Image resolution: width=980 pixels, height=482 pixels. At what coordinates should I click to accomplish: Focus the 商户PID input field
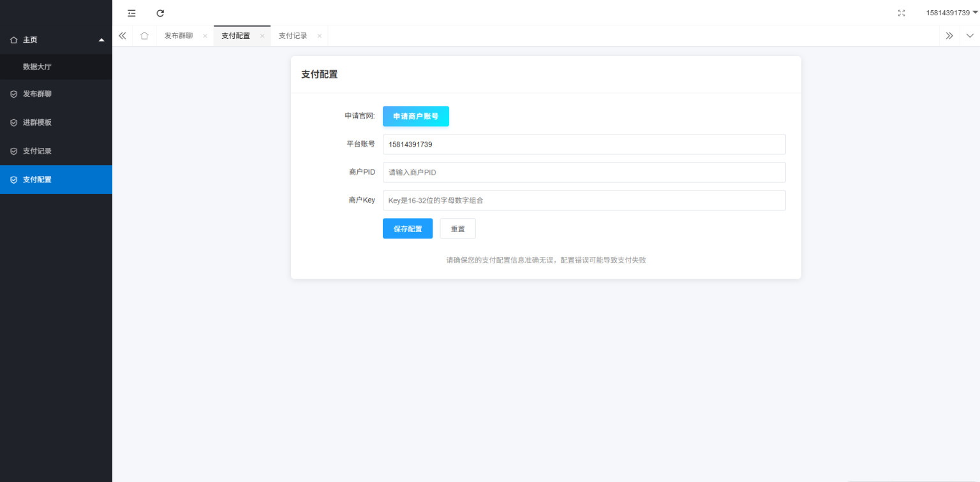pos(584,172)
